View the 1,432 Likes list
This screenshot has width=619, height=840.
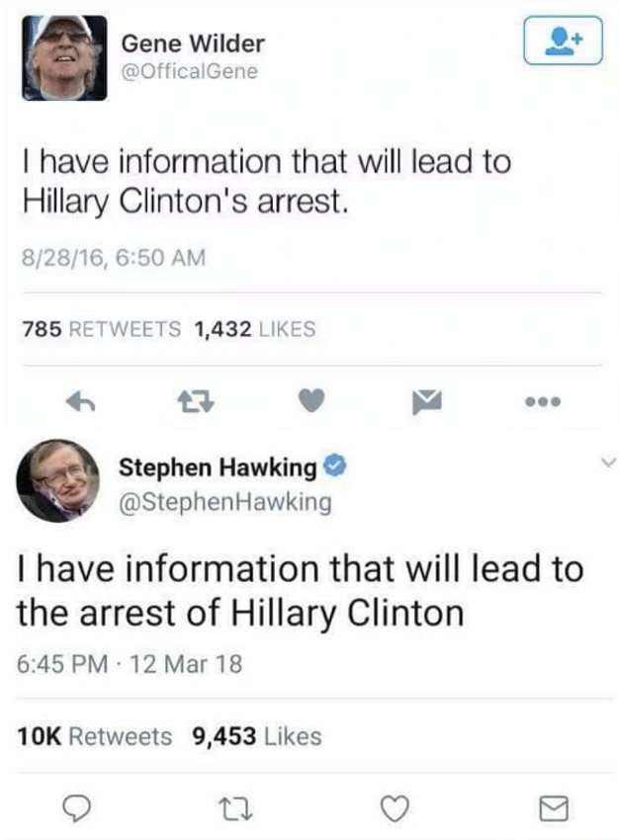point(254,329)
